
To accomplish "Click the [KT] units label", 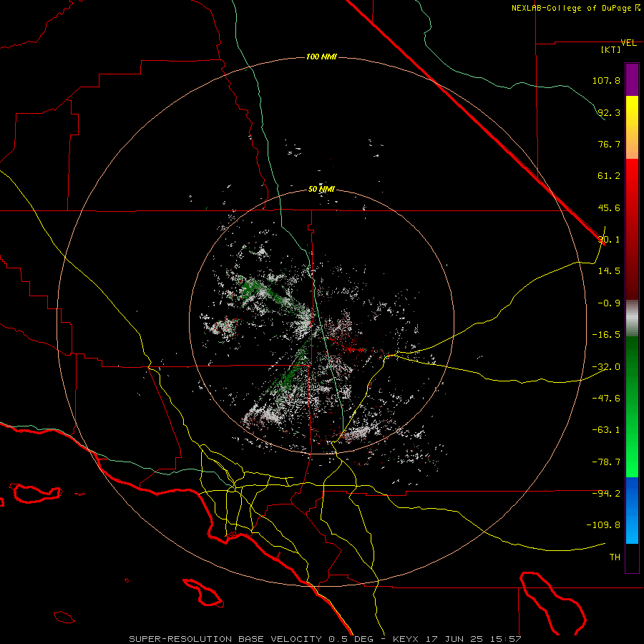I will coord(611,49).
